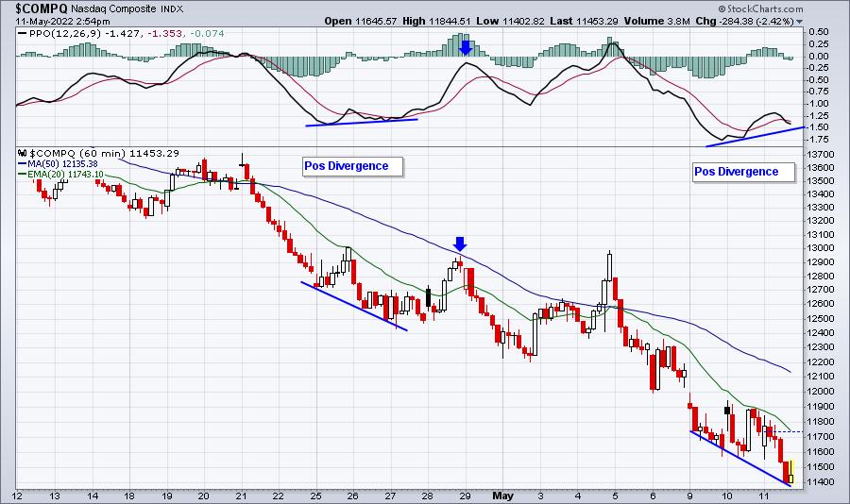Click the blue arrow above the April 29 candle
Screen dimensions: 850x504
pyautogui.click(x=460, y=244)
